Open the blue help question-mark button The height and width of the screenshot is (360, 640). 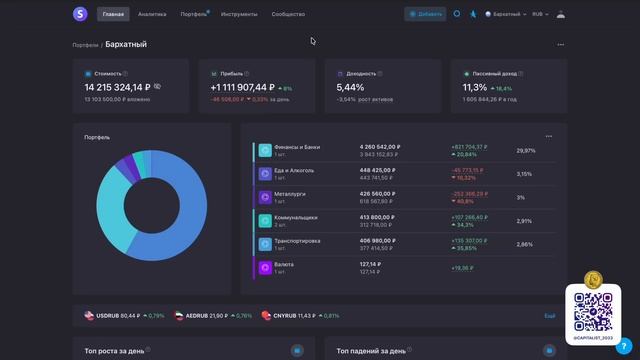(624, 346)
